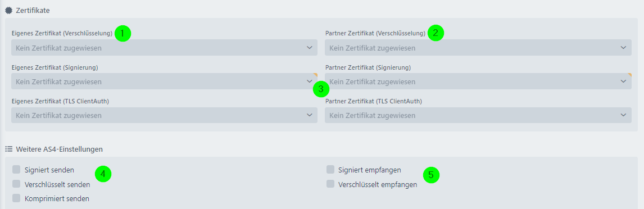Click the Weitere AS4-Einstellungen list icon
Screen dimensions: 644x209
(8, 149)
